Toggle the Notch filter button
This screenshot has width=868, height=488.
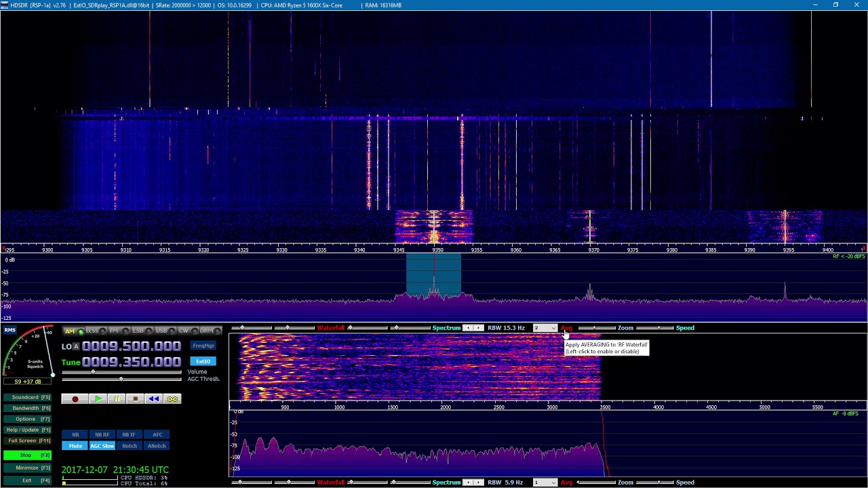[x=129, y=446]
